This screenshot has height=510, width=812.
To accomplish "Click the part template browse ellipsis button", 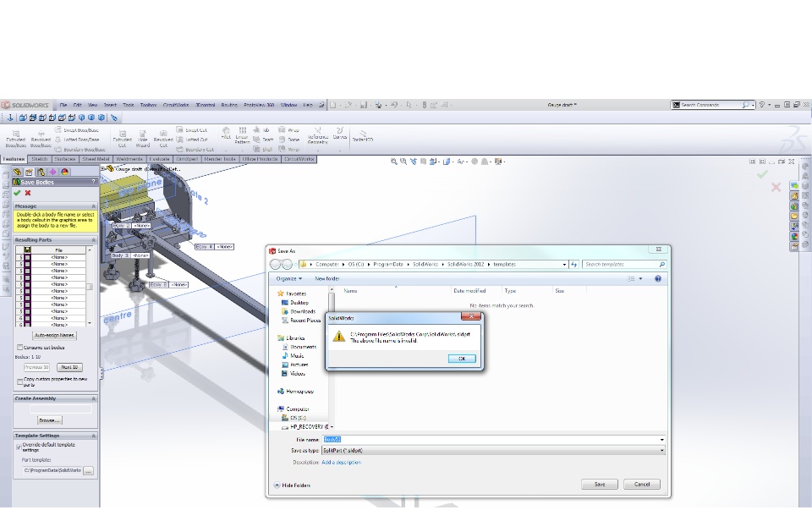I will coord(88,470).
